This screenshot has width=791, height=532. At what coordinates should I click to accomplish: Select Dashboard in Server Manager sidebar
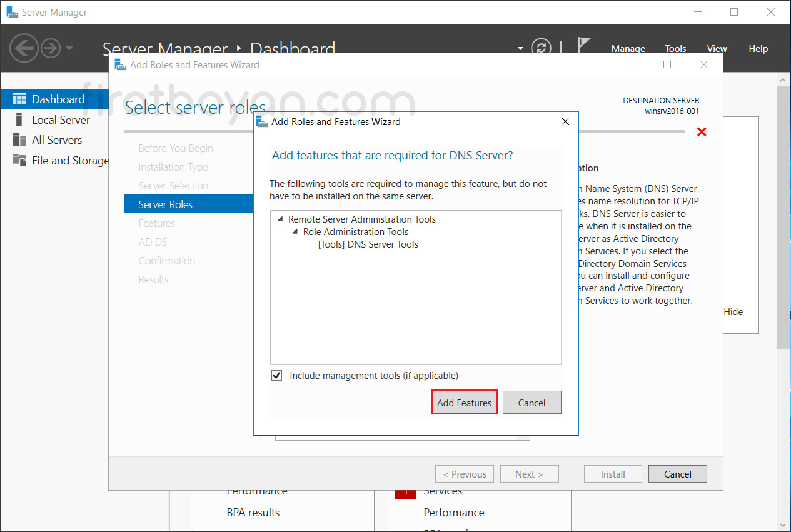[x=54, y=99]
